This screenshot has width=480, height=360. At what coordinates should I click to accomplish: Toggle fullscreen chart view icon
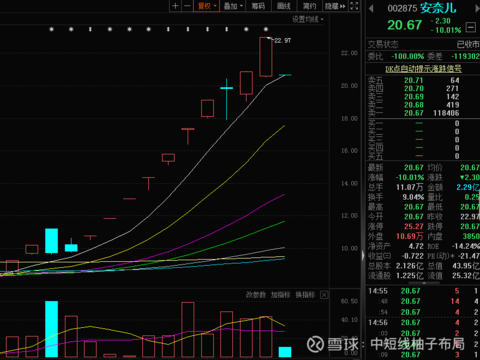pyautogui.click(x=354, y=6)
